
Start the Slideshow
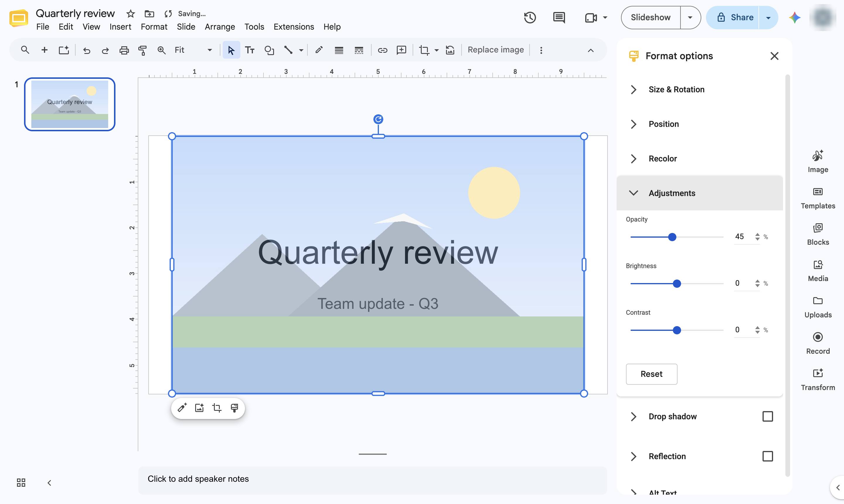click(650, 17)
